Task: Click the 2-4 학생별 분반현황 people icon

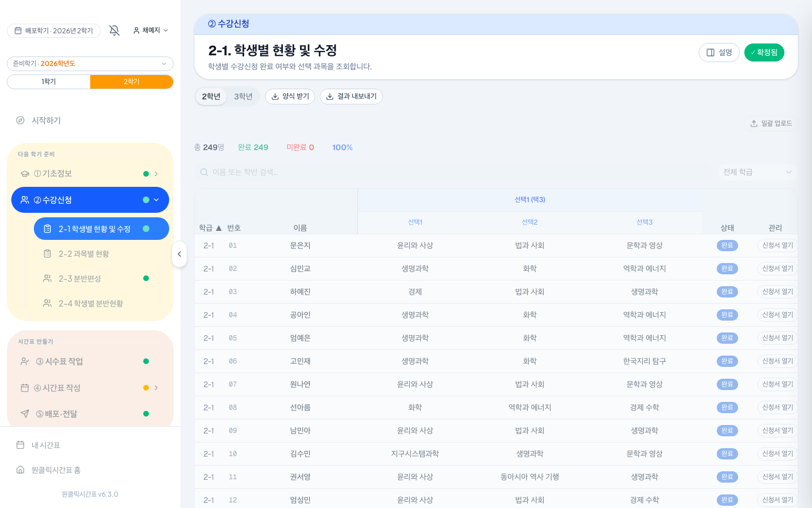Action: [x=47, y=304]
